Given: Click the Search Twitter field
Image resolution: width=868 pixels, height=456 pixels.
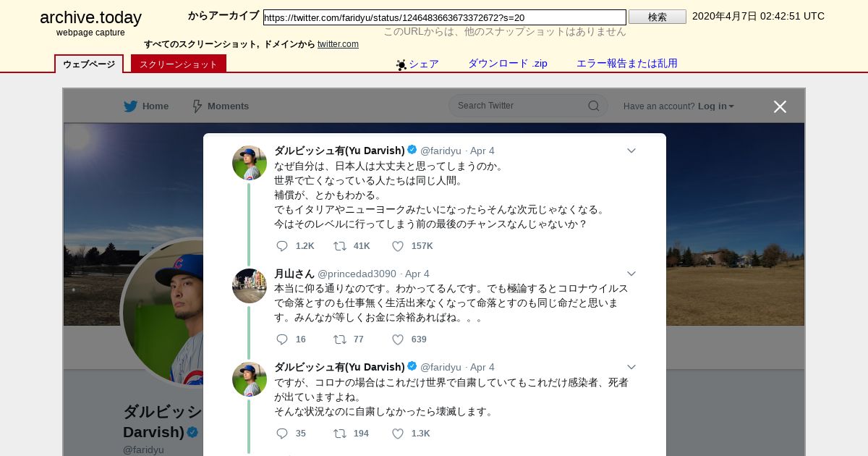Looking at the screenshot, I should [528, 106].
